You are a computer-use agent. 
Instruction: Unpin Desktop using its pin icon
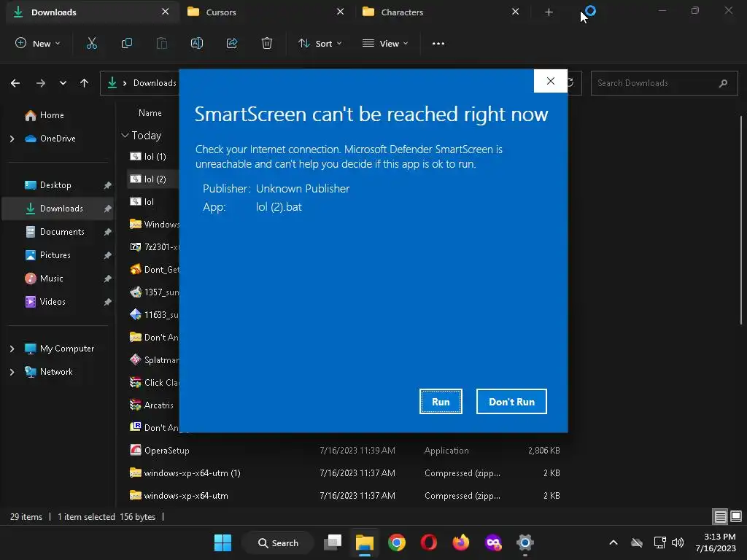pyautogui.click(x=107, y=185)
